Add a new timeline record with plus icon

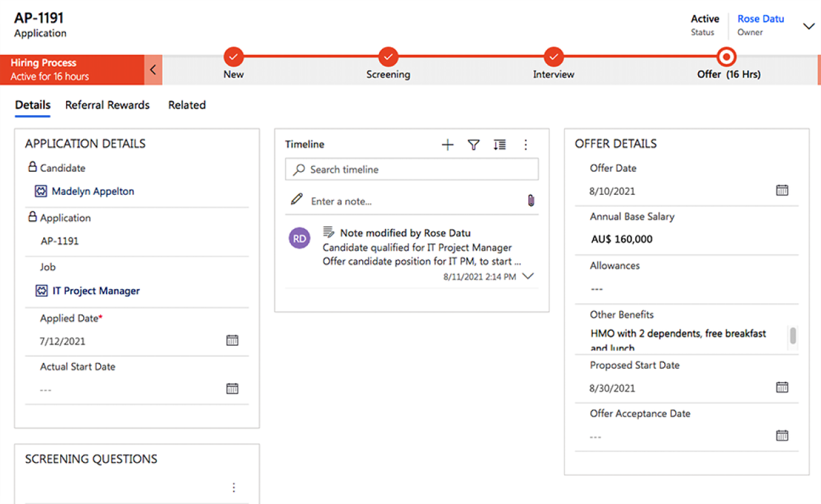coord(448,145)
